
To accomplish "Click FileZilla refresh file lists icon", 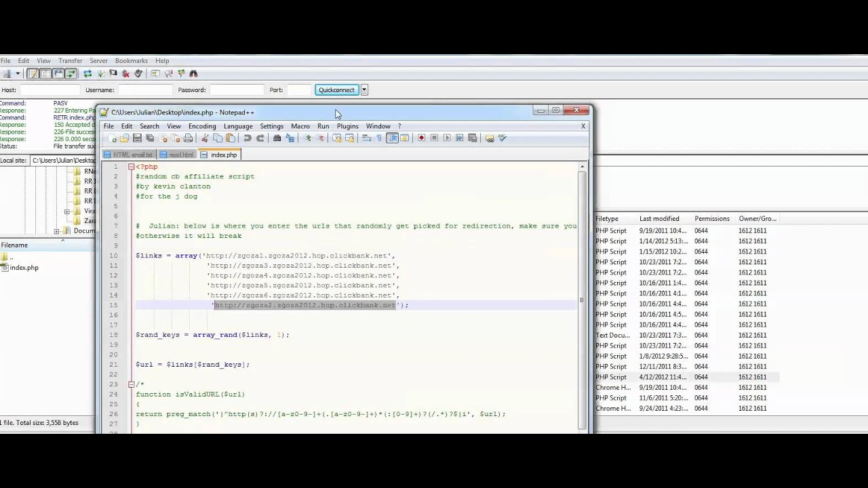I will [x=87, y=73].
